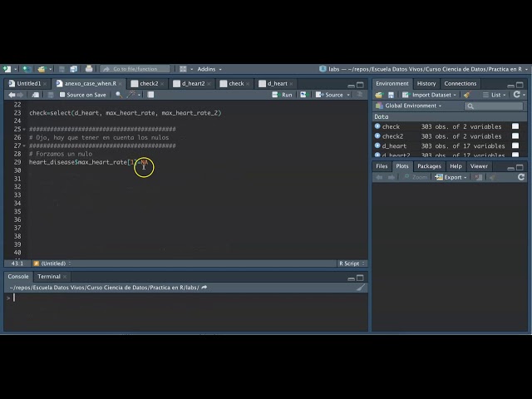Create a new file with the plus icon
This screenshot has width=532, height=399.
[7, 69]
